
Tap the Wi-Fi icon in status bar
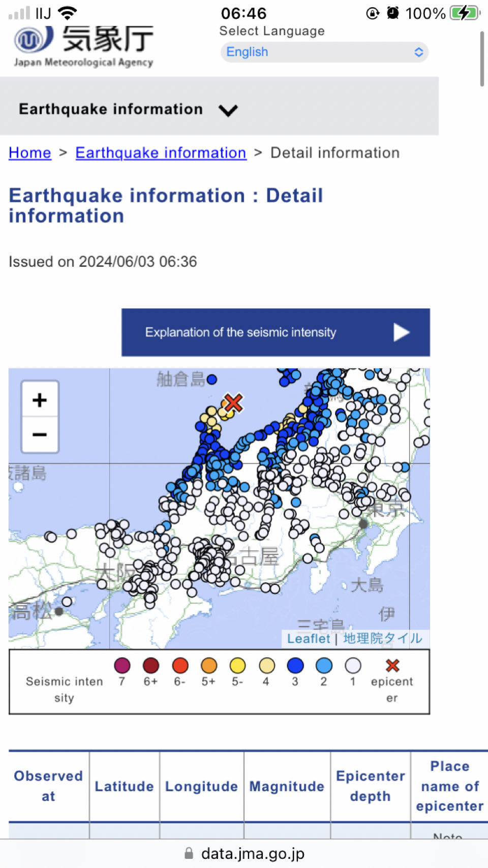pos(68,13)
